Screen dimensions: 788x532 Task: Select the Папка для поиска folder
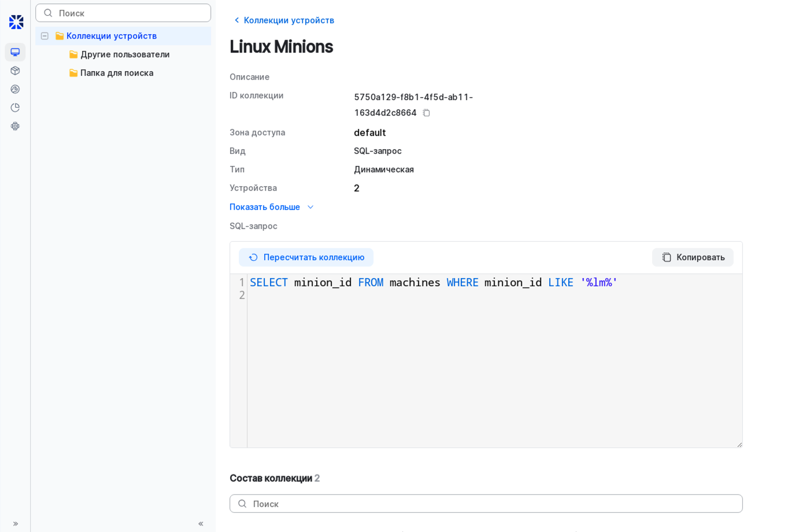click(117, 73)
